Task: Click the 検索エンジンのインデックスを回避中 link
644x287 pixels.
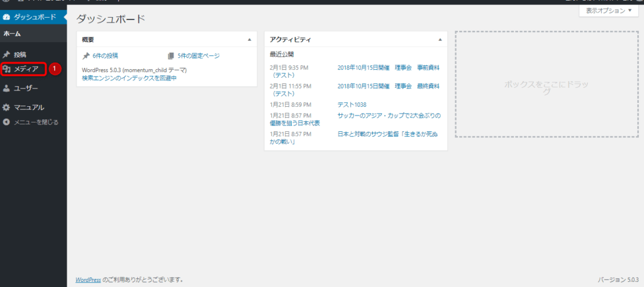Action: [x=129, y=78]
